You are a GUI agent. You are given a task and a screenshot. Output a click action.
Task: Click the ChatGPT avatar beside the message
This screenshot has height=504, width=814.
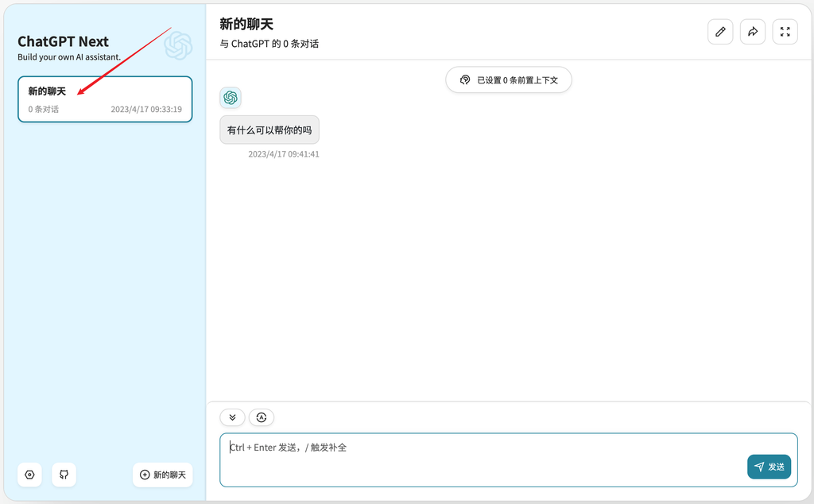coord(231,98)
